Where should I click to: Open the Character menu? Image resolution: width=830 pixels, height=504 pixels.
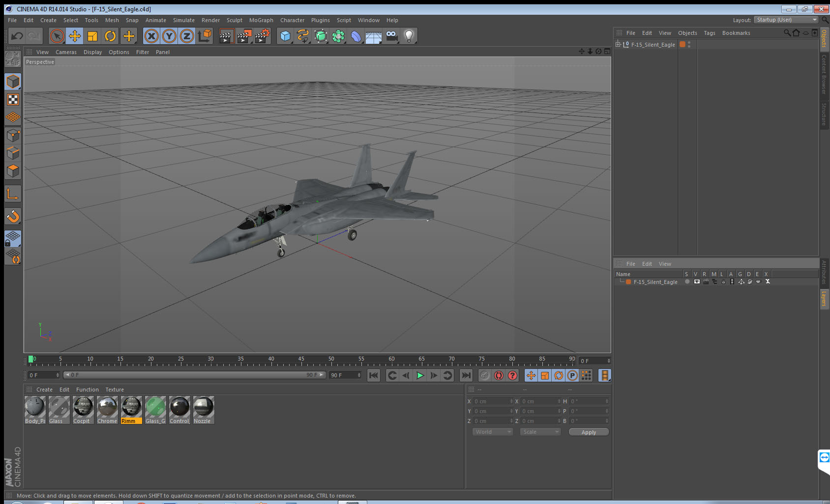point(292,20)
